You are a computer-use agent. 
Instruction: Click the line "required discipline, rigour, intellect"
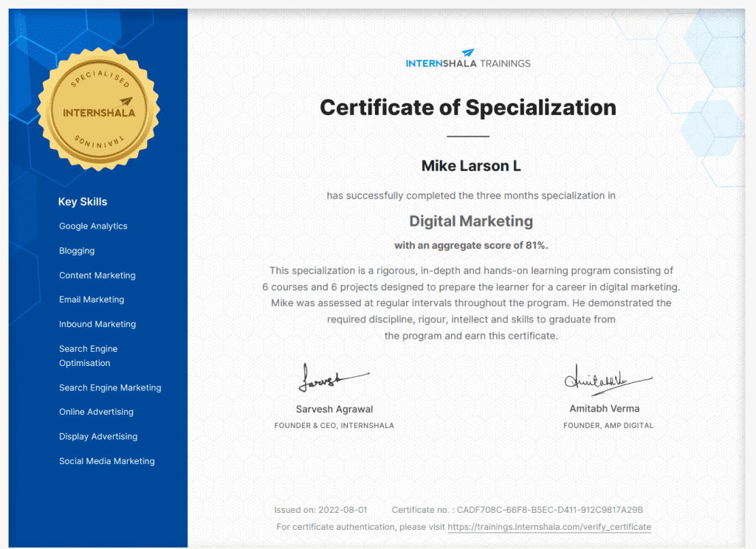click(471, 320)
